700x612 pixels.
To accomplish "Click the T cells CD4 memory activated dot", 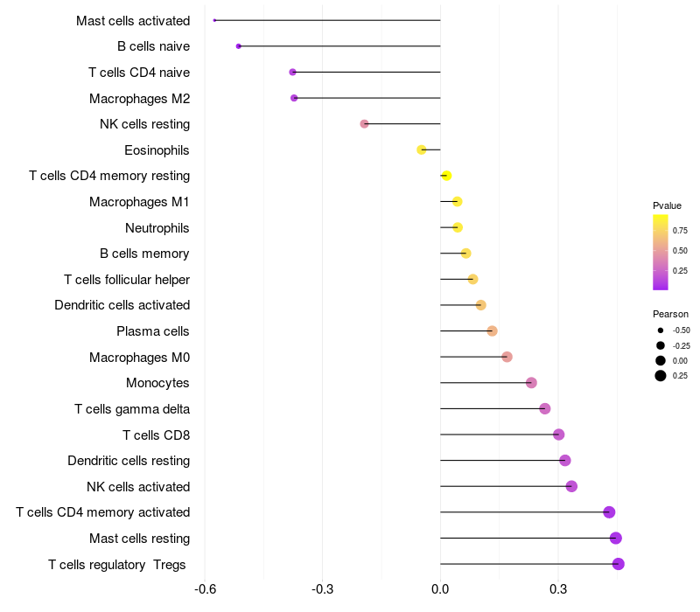I will (609, 512).
